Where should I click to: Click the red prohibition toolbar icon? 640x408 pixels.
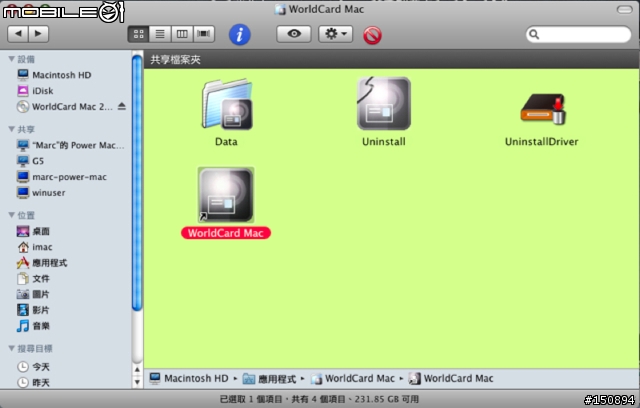pos(372,35)
